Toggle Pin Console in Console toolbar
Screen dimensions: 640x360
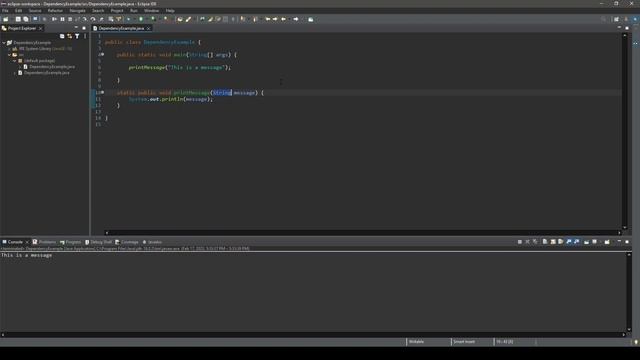[587, 242]
